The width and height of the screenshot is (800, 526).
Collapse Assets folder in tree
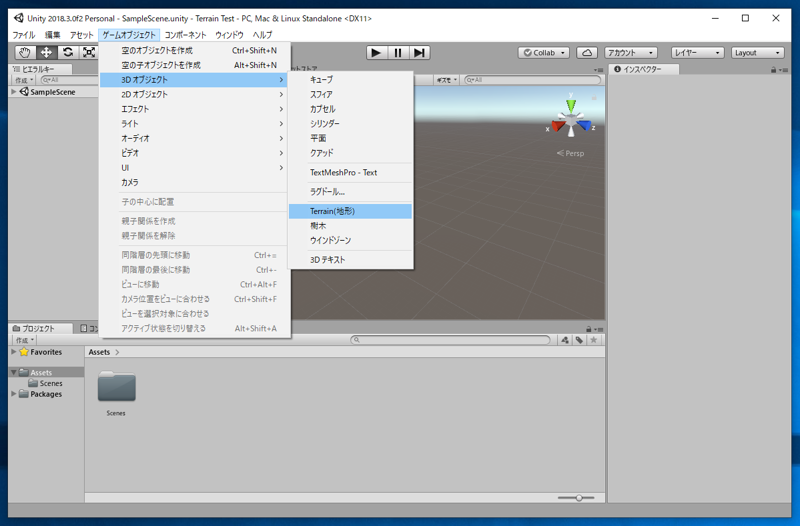coord(14,372)
